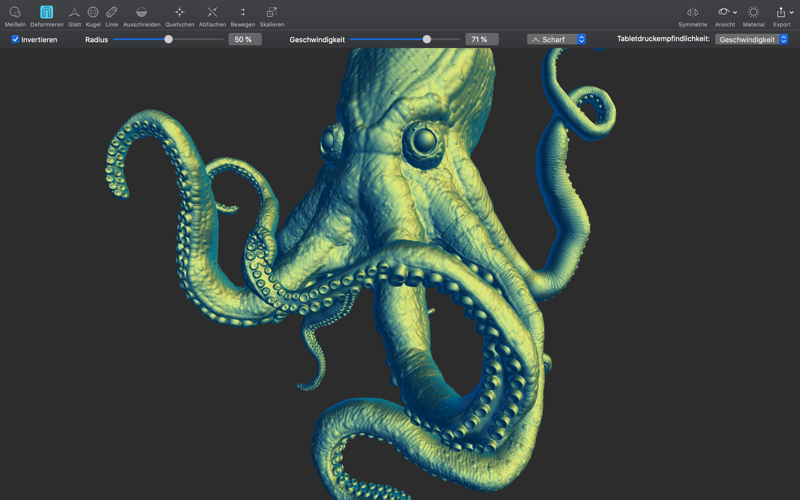800x500 pixels.
Task: Toggle Symmetrie mode on
Action: (692, 13)
